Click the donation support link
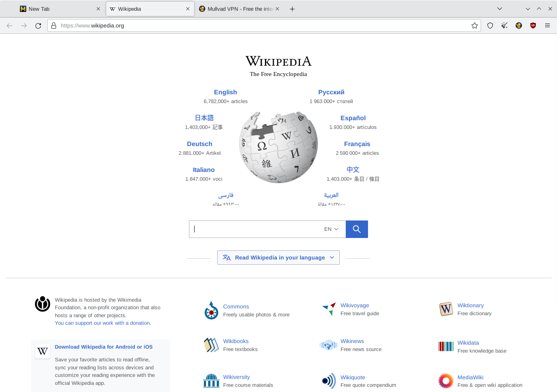 coord(103,323)
